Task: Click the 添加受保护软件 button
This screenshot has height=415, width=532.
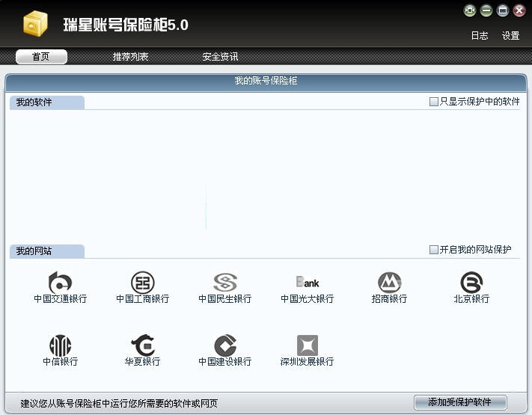Action: [x=460, y=402]
